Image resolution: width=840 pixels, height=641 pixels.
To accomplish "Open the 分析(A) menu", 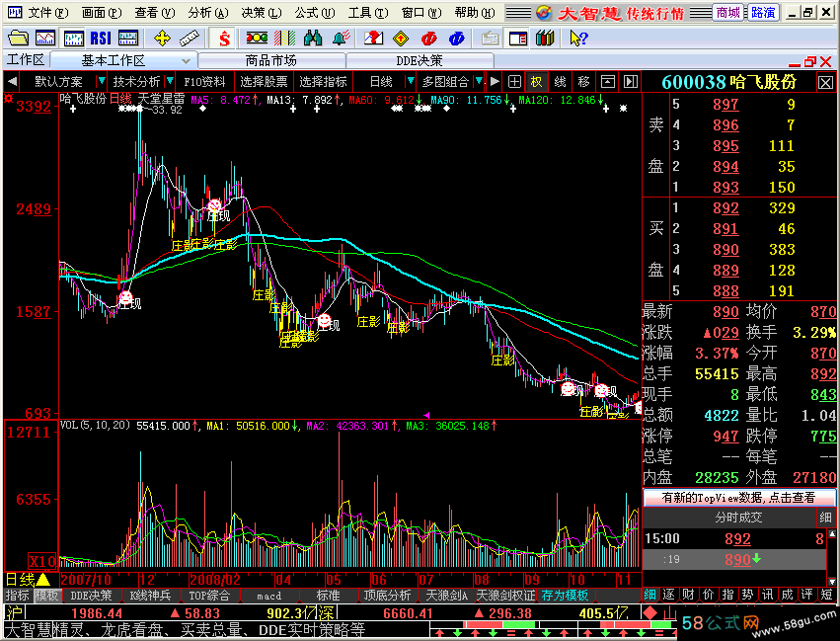I will (x=208, y=12).
